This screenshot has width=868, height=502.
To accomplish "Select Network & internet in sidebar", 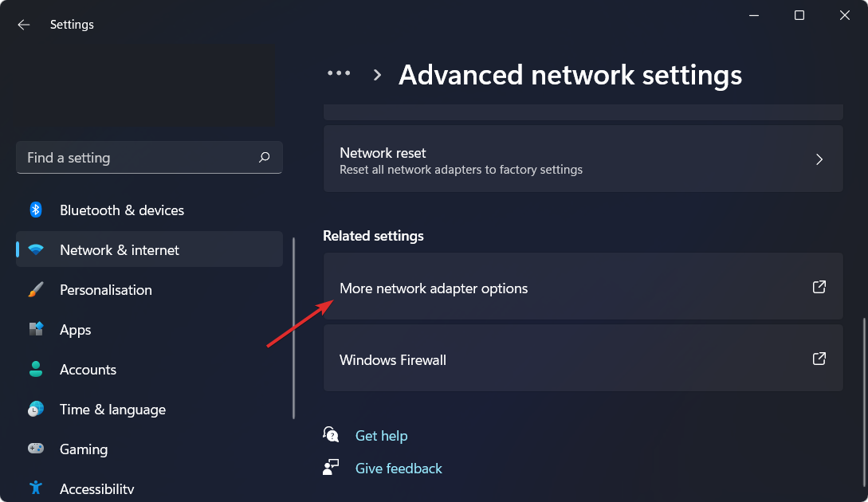I will [120, 250].
